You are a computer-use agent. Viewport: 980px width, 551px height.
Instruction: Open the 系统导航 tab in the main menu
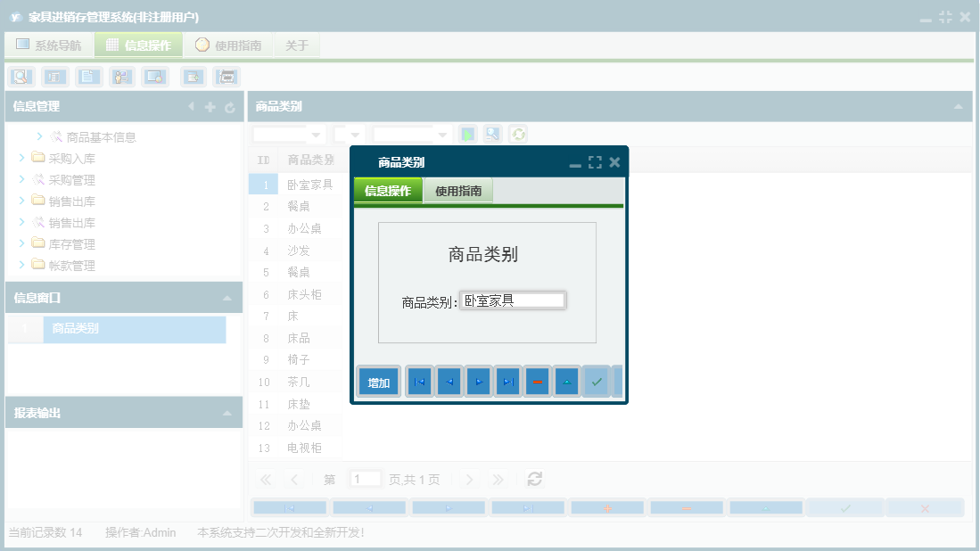(48, 45)
